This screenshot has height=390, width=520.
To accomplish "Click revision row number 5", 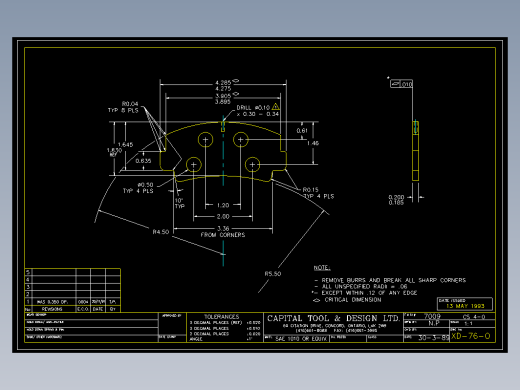I will 28,272.
